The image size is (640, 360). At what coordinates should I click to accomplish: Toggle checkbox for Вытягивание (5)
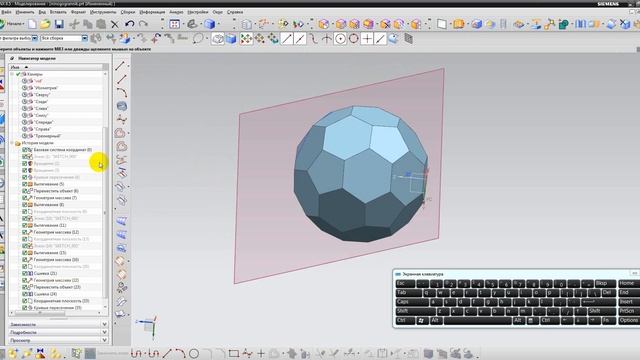pyautogui.click(x=24, y=184)
